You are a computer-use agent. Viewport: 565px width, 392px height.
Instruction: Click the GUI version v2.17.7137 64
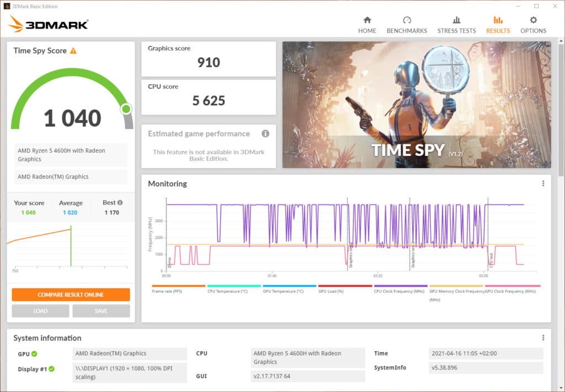[308, 376]
